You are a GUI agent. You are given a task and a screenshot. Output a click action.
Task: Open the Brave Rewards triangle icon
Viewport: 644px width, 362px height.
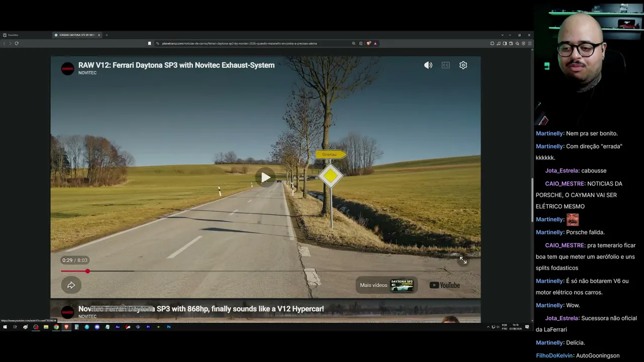tap(375, 43)
